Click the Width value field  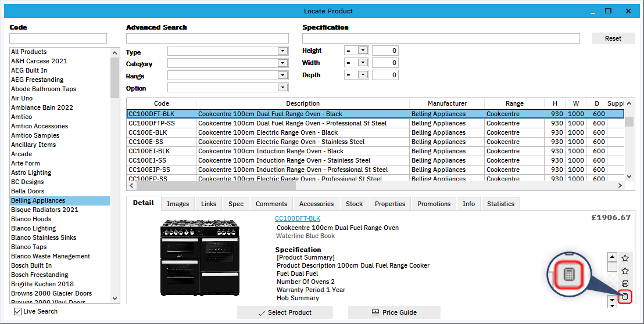point(385,63)
